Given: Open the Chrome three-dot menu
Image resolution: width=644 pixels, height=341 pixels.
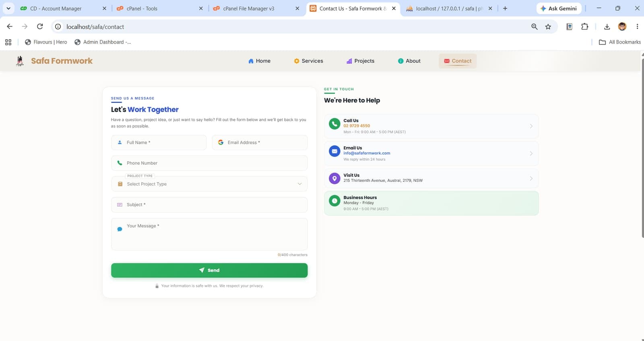Looking at the screenshot, I should coord(637,27).
